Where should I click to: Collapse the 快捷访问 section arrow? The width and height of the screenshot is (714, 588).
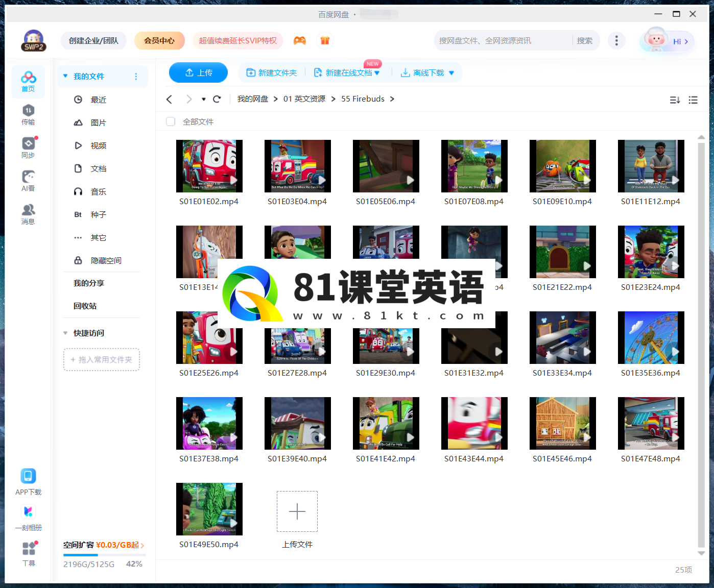65,333
